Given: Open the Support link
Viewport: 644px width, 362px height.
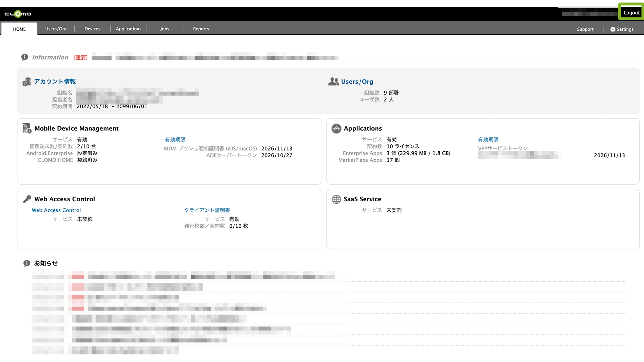Looking at the screenshot, I should (x=585, y=29).
